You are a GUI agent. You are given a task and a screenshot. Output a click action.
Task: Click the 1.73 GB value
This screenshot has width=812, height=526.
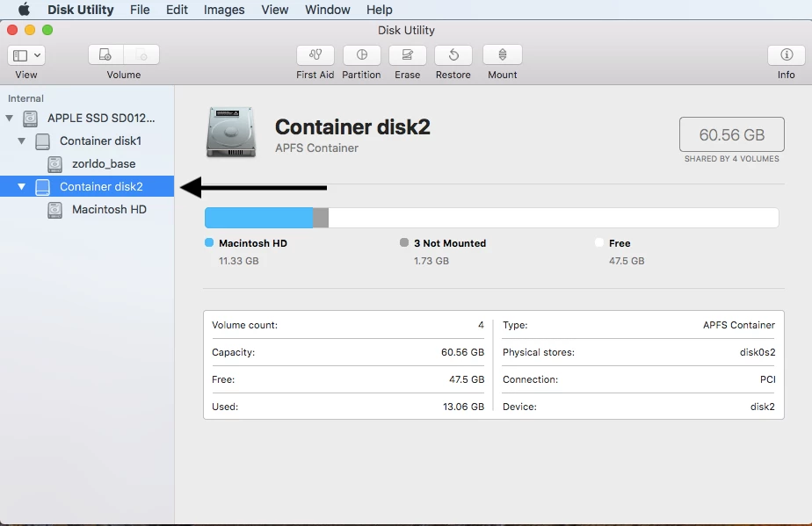click(x=431, y=261)
